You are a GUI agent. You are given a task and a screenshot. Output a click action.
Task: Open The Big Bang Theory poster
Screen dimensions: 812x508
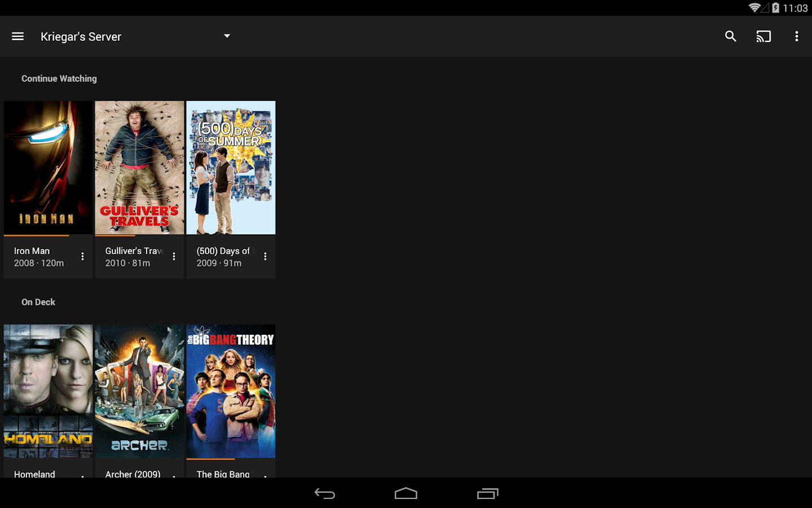(231, 391)
